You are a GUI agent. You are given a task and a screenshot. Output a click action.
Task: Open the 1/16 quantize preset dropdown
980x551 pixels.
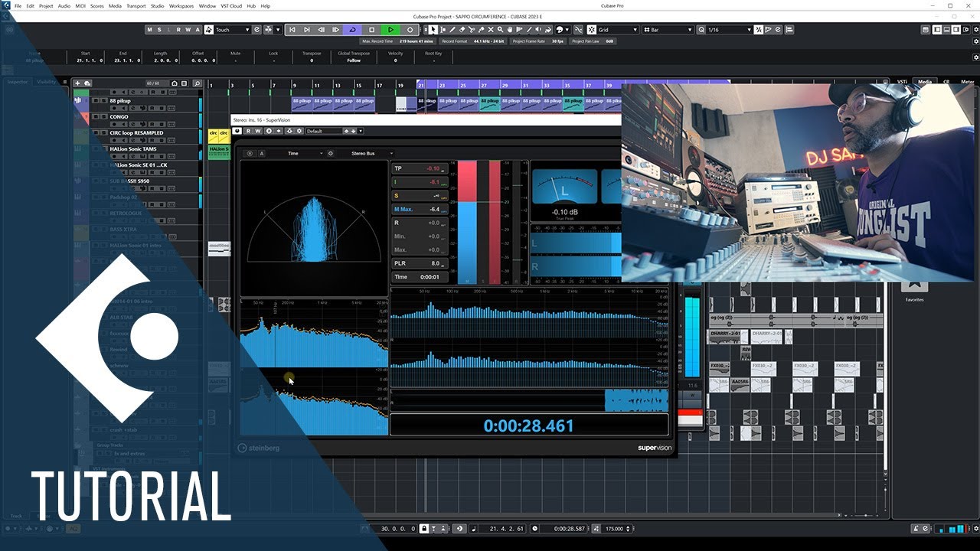pos(731,30)
